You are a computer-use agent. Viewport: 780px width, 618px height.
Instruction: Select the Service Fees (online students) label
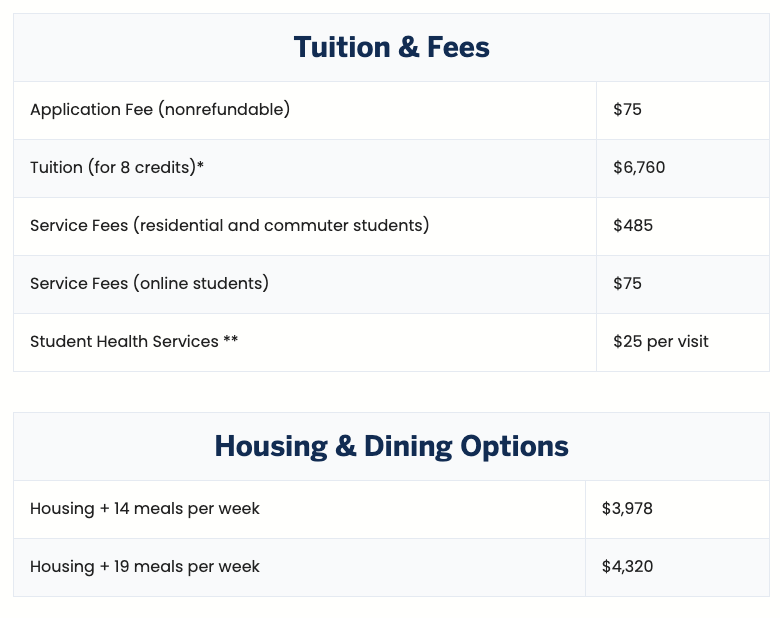point(149,283)
